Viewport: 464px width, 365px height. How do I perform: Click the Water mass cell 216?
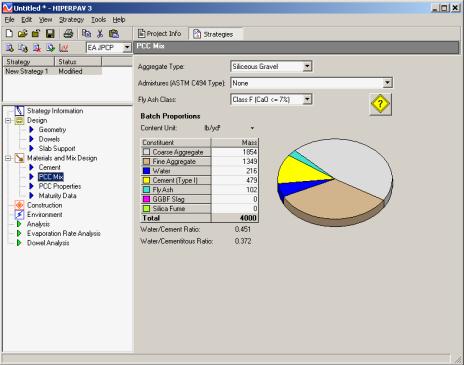(235, 171)
